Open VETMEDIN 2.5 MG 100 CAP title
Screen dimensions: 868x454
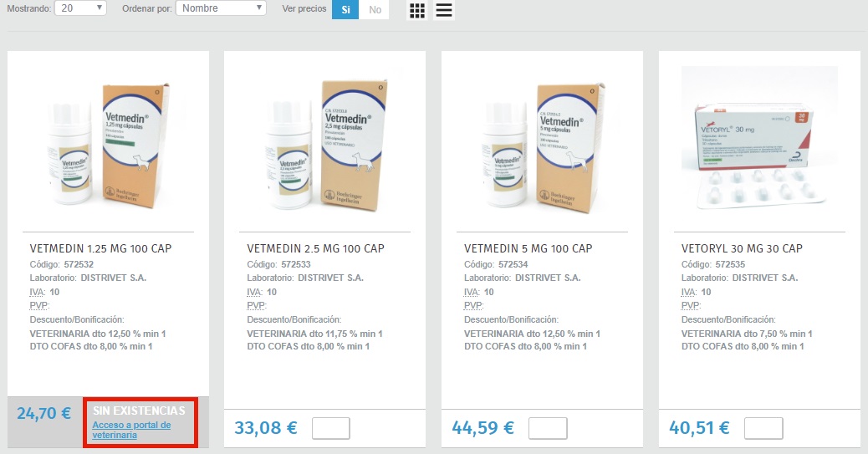315,248
